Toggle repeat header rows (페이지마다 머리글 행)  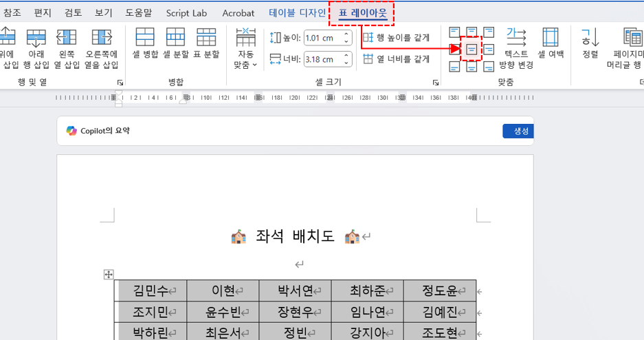[x=625, y=48]
